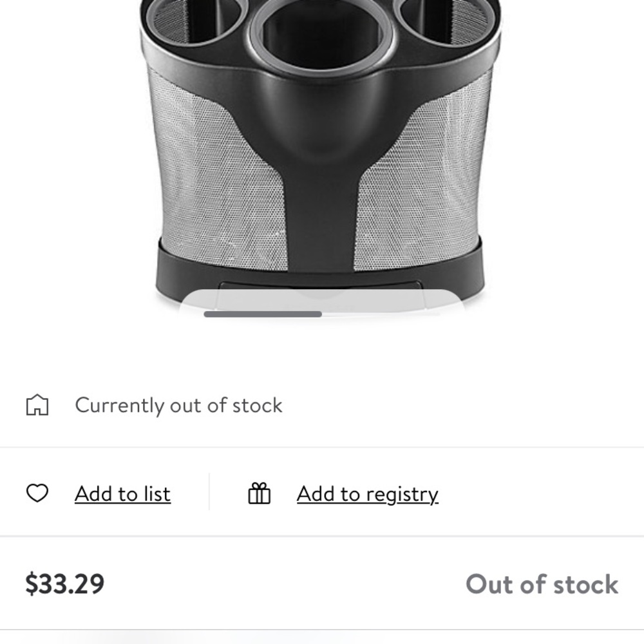This screenshot has width=644, height=644.
Task: Tap the Currently out of stock message
Action: click(178, 405)
